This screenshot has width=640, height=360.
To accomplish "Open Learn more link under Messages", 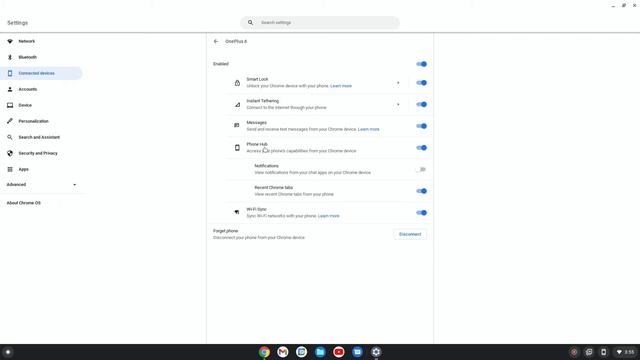I will click(x=369, y=129).
